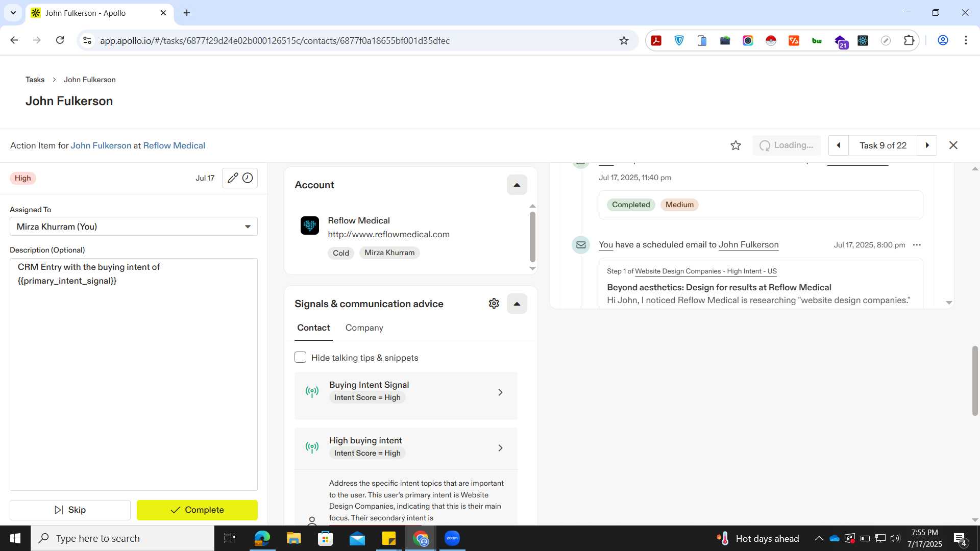This screenshot has width=980, height=551.
Task: Click the Account panel scrollbar thumb
Action: pyautogui.click(x=532, y=237)
